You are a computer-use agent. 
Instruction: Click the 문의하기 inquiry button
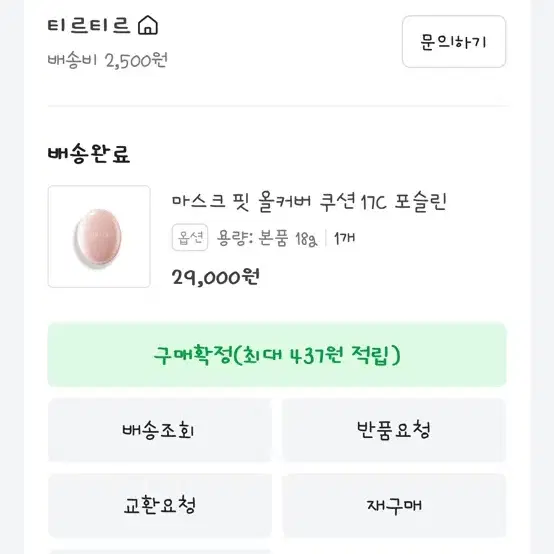pos(454,42)
